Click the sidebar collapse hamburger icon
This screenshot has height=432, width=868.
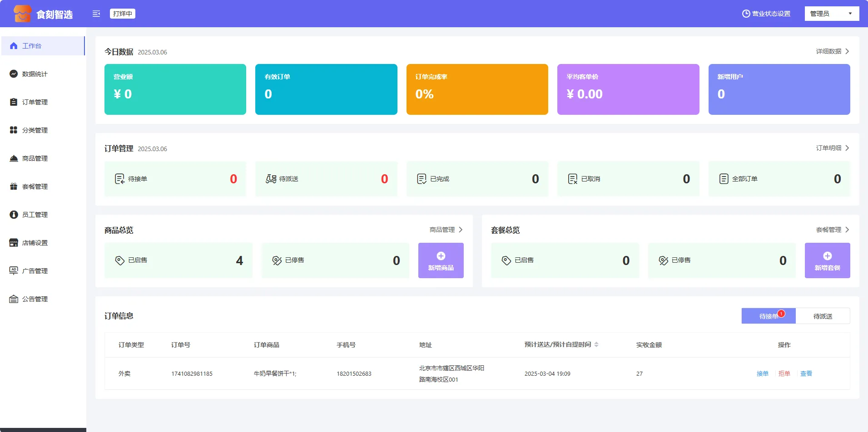pos(96,14)
